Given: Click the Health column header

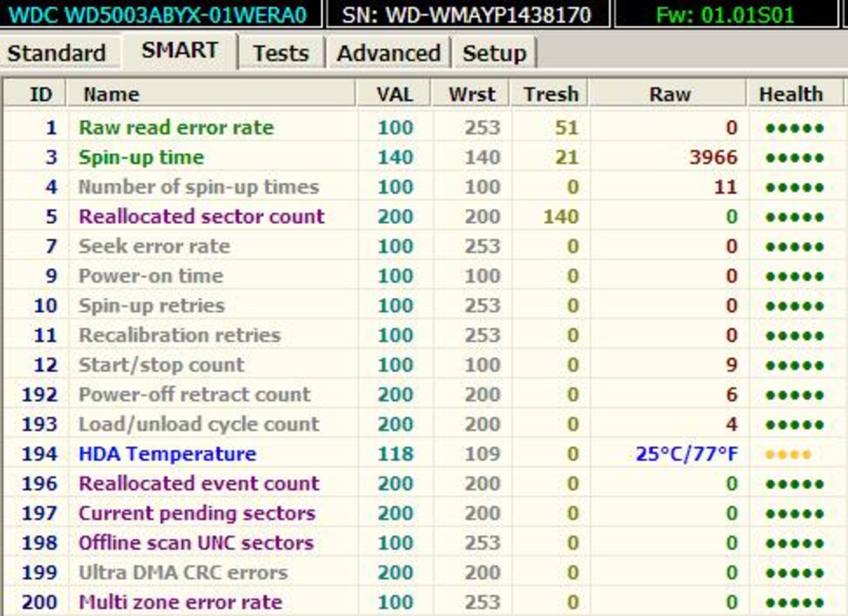Looking at the screenshot, I should tap(791, 94).
